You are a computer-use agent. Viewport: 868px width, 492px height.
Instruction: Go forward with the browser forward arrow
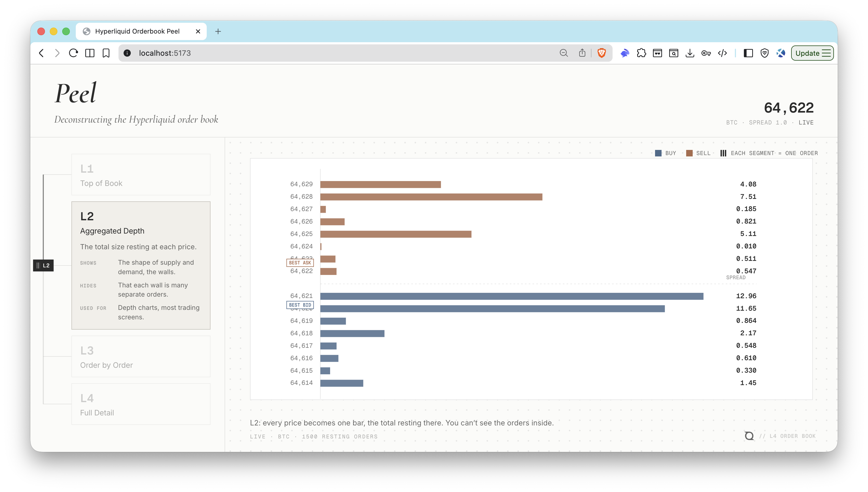(57, 53)
